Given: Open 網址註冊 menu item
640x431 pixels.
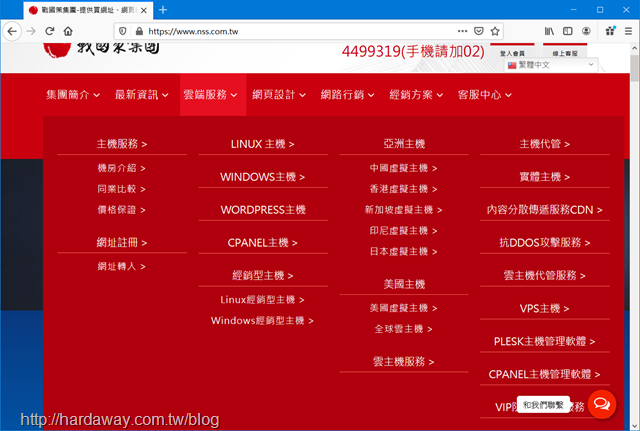Looking at the screenshot, I should 122,243.
